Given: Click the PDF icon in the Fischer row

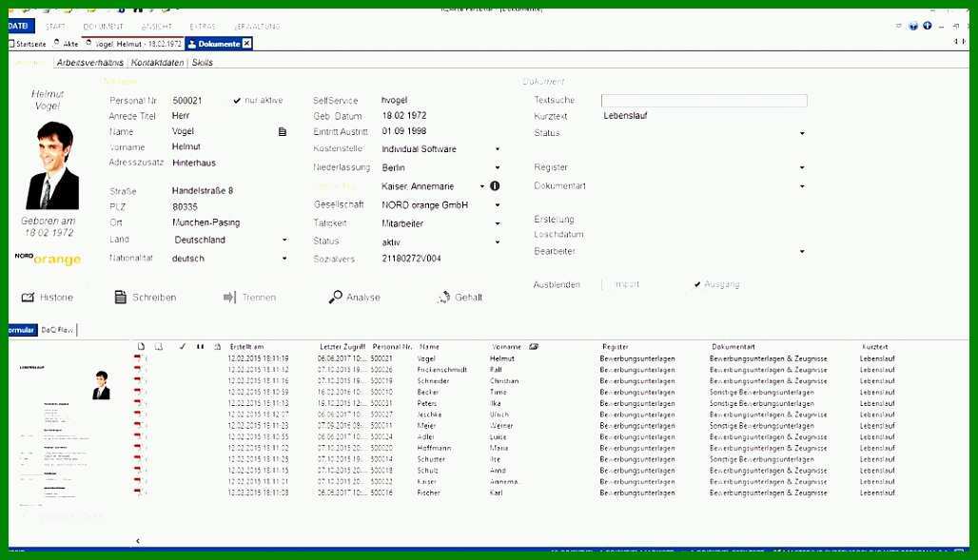Looking at the screenshot, I should tap(137, 492).
